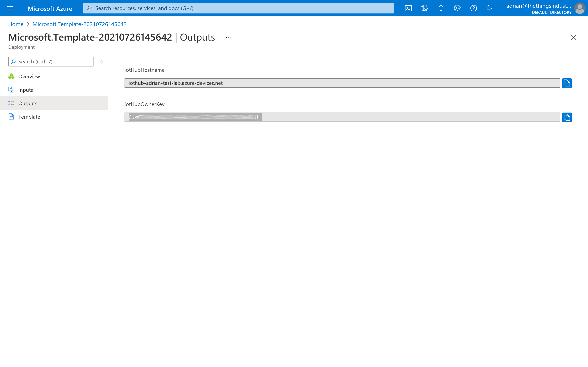Click the Microsoft Azure logo
This screenshot has width=588, height=367.
click(x=50, y=8)
